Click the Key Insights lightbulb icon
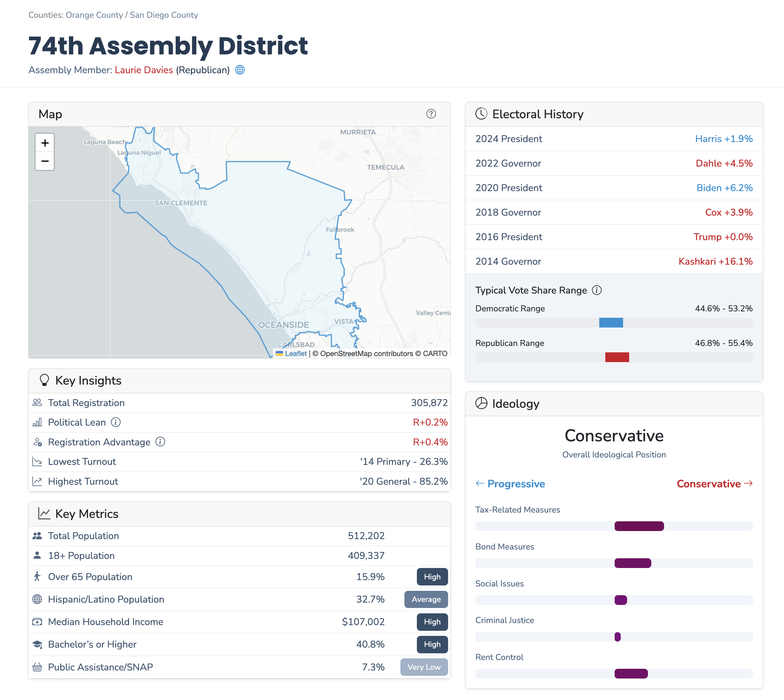This screenshot has height=700, width=784. point(44,380)
